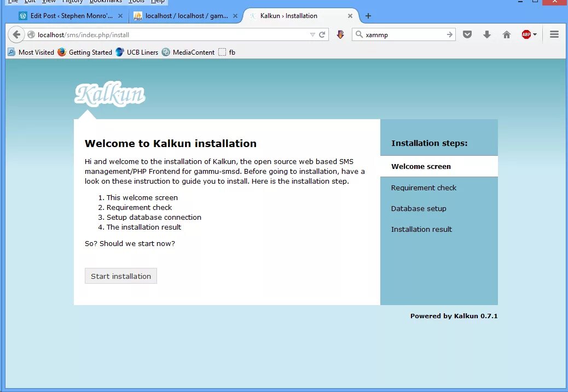Select Database setup step in sidebar
Viewport: 568px width, 392px height.
(x=419, y=208)
